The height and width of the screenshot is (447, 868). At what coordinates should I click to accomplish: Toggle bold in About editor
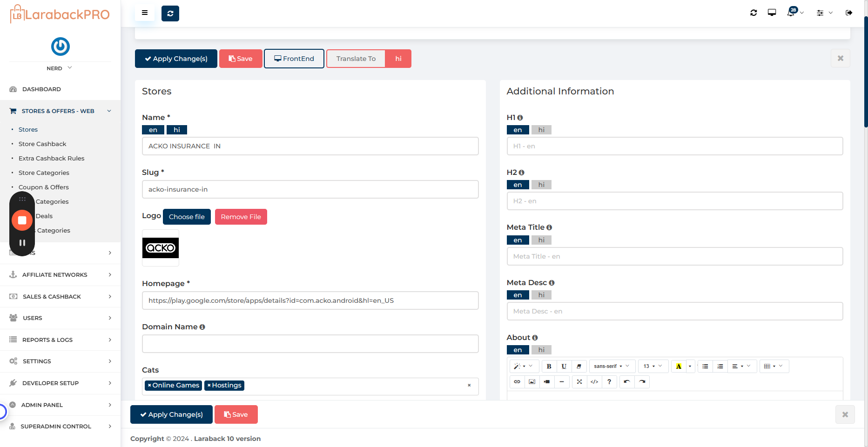549,367
